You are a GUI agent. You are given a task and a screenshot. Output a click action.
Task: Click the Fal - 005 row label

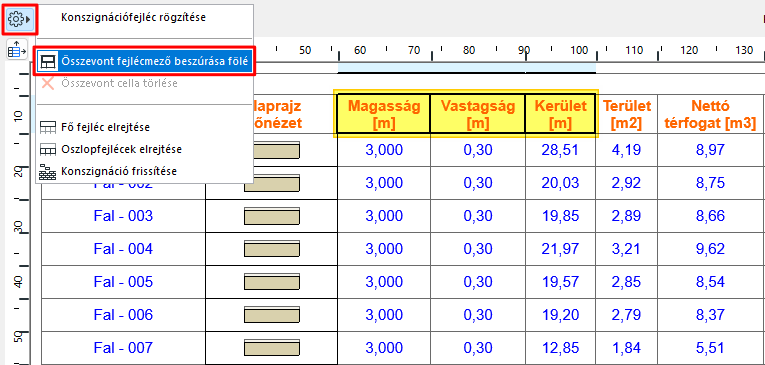coord(123,282)
